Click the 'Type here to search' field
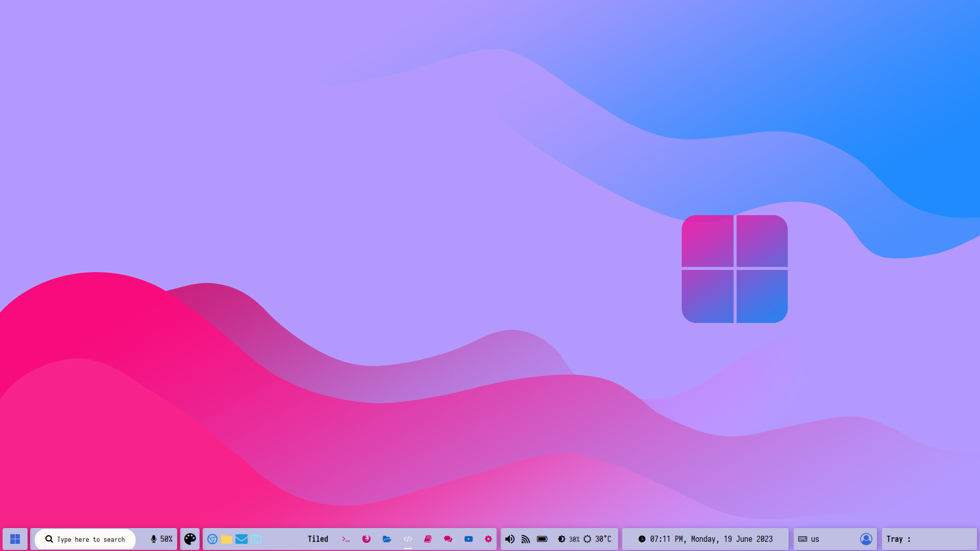This screenshot has height=551, width=980. (x=90, y=539)
